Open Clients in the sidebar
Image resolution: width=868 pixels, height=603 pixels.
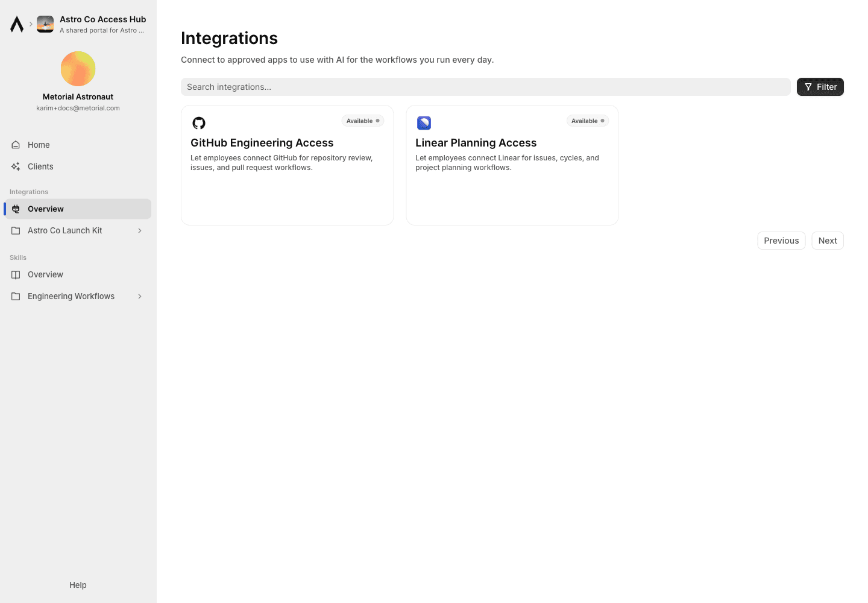tap(78, 166)
